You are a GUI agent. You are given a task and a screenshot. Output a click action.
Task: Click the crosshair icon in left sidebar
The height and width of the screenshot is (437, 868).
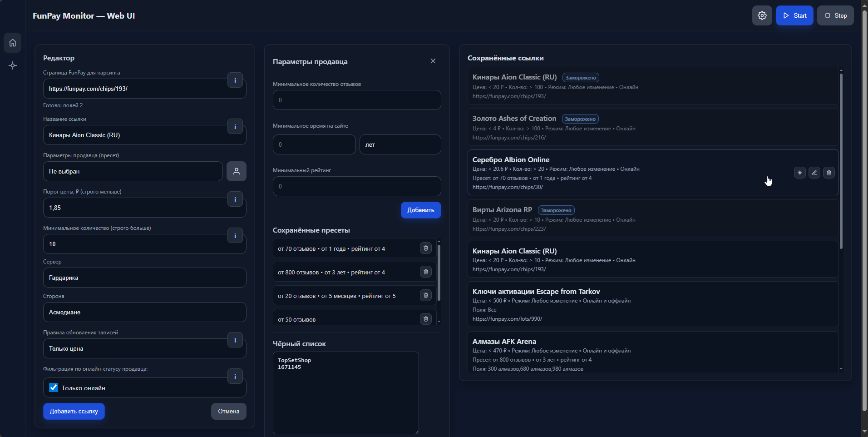coord(13,65)
